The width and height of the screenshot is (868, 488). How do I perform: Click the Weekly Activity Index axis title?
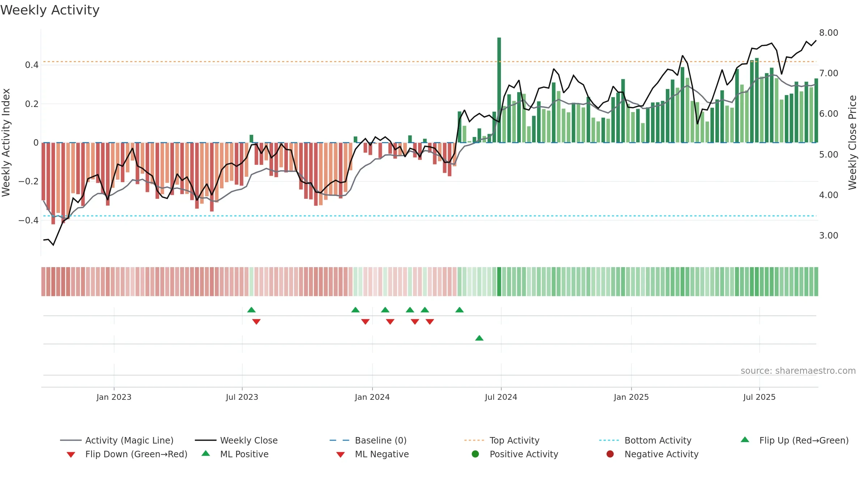[6, 142]
